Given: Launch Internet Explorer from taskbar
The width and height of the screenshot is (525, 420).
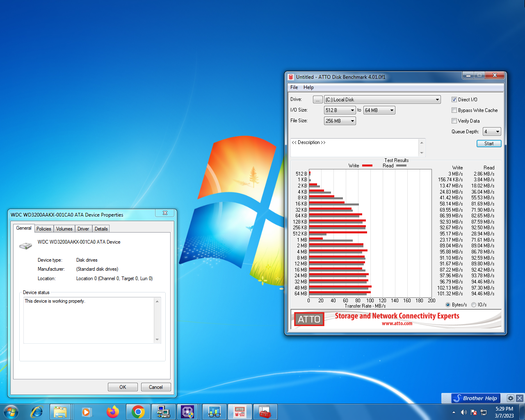Looking at the screenshot, I should point(37,411).
